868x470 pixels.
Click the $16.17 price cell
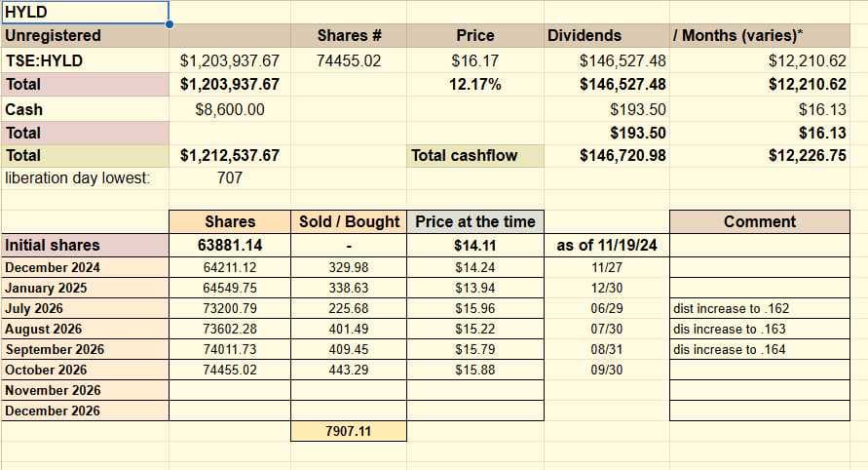tap(475, 60)
